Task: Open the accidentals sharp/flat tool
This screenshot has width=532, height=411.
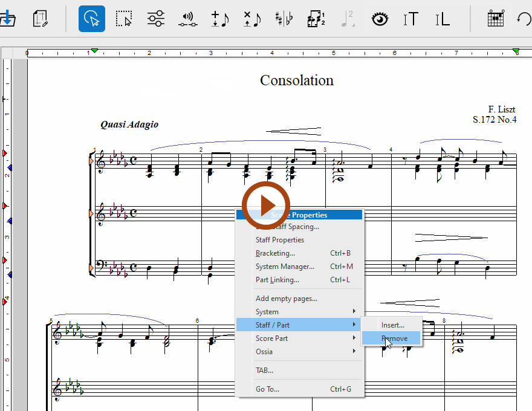Action: [x=284, y=19]
